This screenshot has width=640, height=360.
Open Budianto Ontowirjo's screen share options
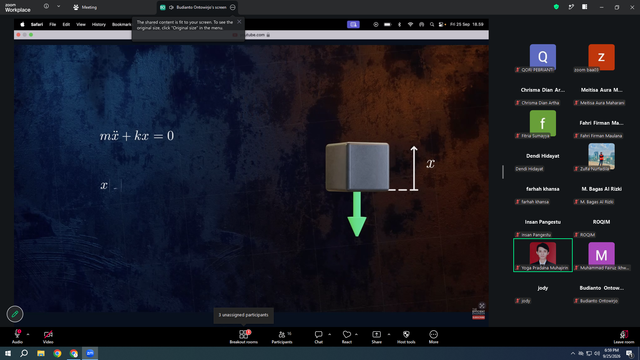coord(233,7)
